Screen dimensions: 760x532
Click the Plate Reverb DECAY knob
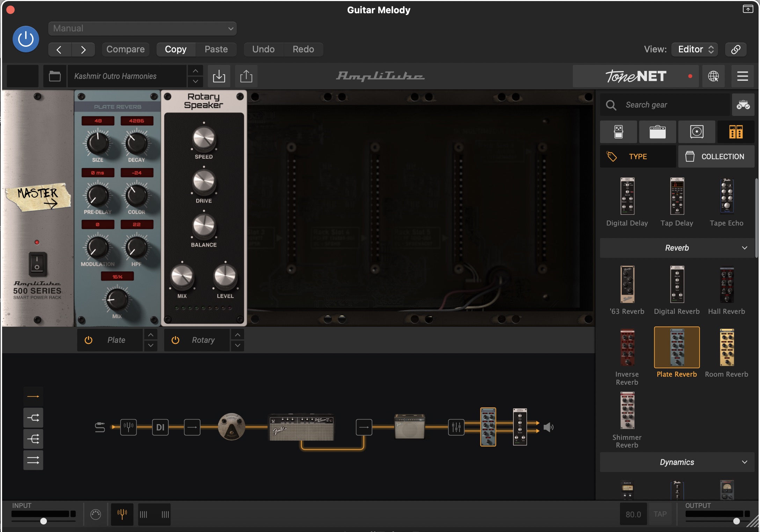click(x=137, y=143)
